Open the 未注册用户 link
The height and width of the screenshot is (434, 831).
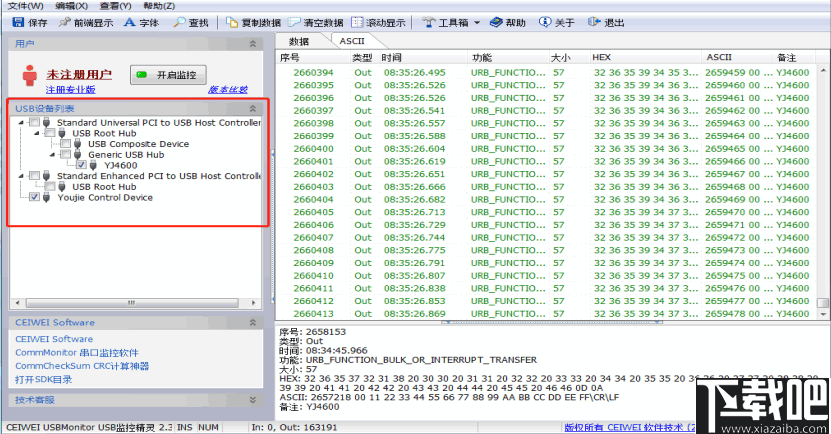(79, 74)
